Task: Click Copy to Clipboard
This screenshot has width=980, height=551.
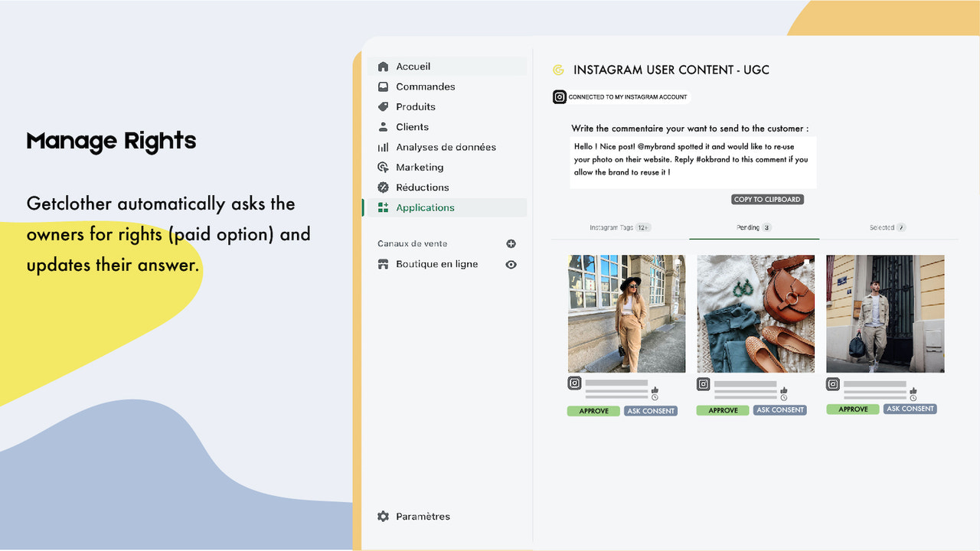Action: [x=766, y=198]
